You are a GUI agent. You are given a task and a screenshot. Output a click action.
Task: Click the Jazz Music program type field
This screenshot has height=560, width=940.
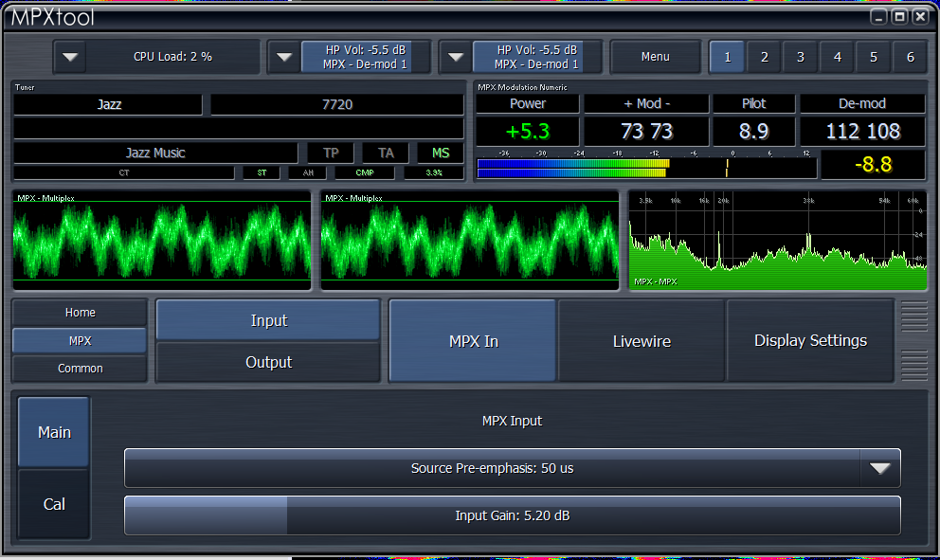coord(155,153)
